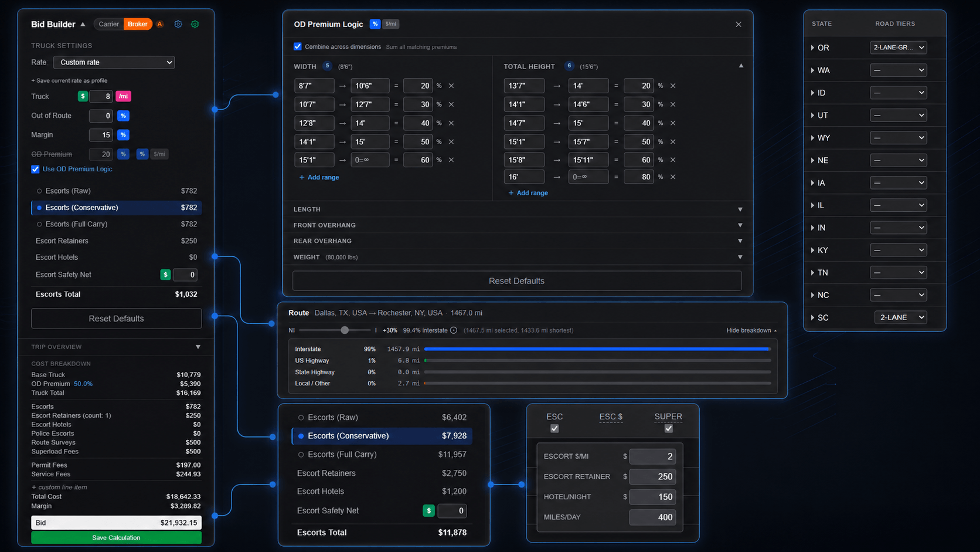Screen dimensions: 980x552
Task: Click Save Calculation button
Action: coord(116,537)
